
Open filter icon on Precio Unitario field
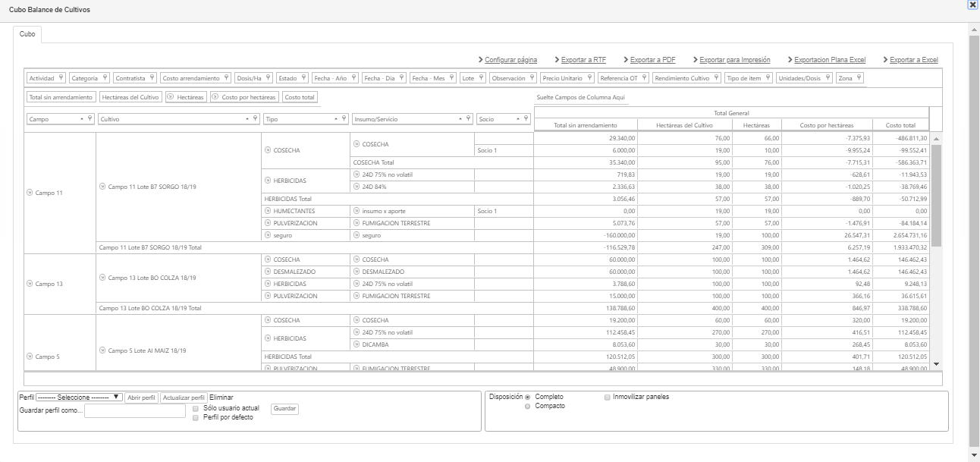pyautogui.click(x=589, y=78)
